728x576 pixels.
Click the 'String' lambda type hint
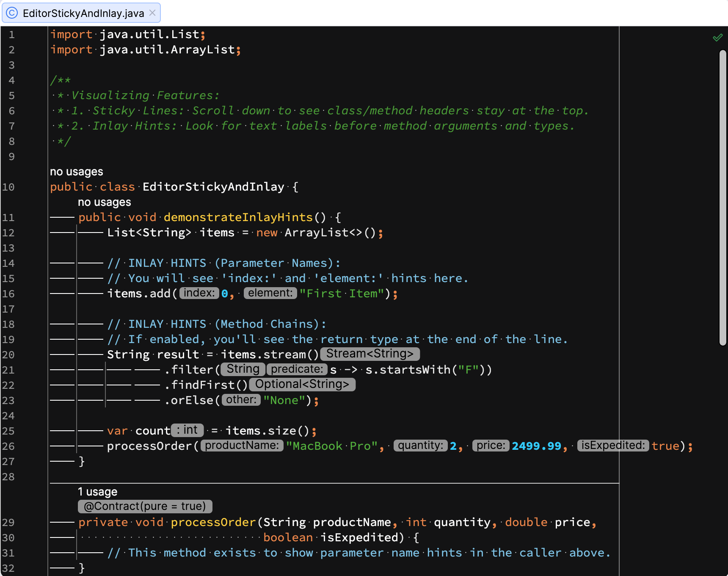[x=243, y=369]
